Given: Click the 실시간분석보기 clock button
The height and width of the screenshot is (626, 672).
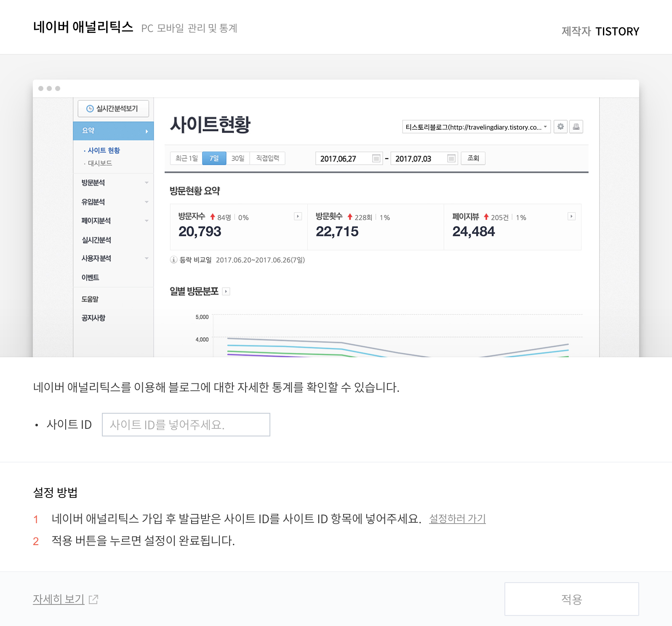Looking at the screenshot, I should click(113, 109).
